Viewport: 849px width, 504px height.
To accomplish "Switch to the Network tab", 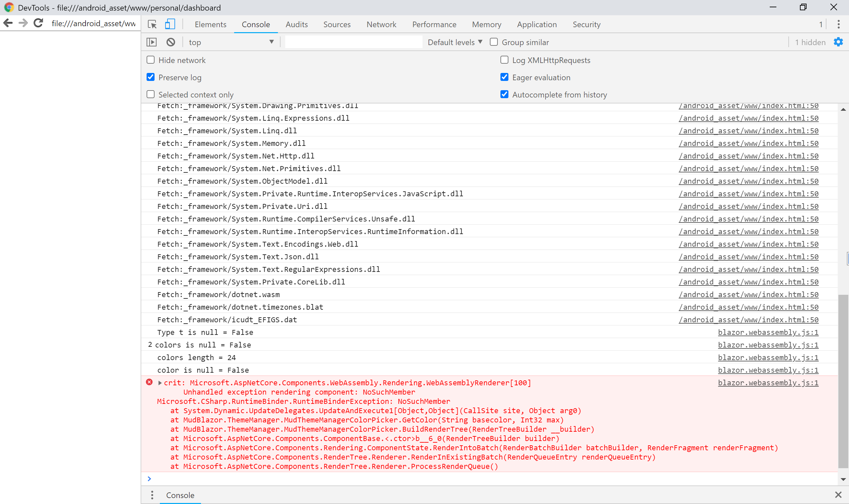I will [x=381, y=24].
